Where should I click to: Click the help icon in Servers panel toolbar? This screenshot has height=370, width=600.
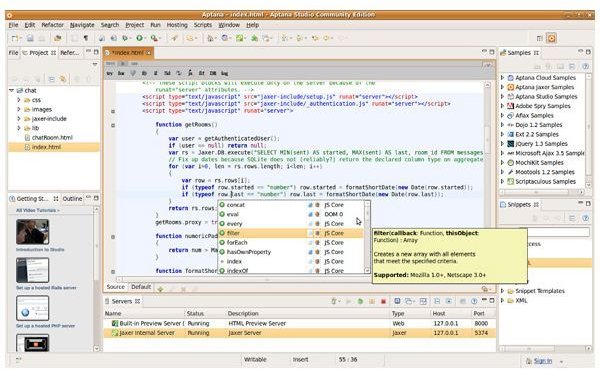click(474, 302)
